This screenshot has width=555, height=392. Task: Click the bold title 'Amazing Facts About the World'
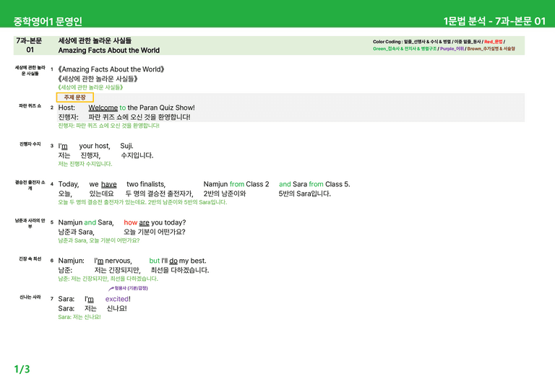(x=108, y=51)
